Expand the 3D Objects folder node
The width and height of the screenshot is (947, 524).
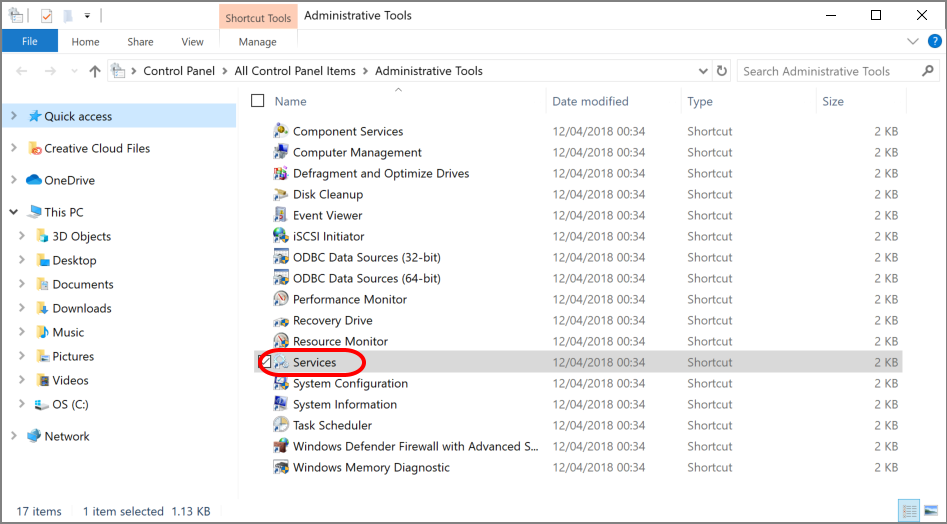[22, 236]
